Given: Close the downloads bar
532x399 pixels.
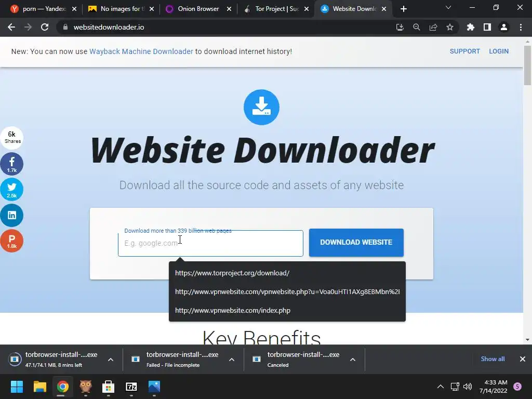Looking at the screenshot, I should coord(523,359).
